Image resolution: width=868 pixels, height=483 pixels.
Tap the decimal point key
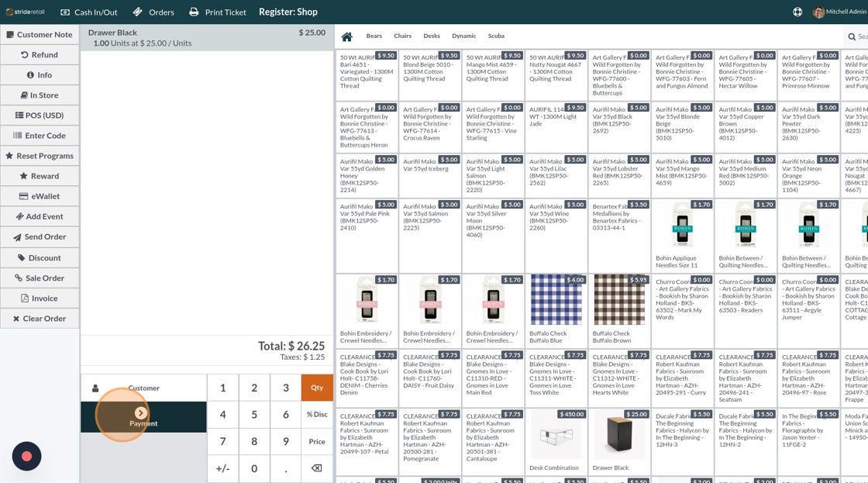tap(286, 468)
